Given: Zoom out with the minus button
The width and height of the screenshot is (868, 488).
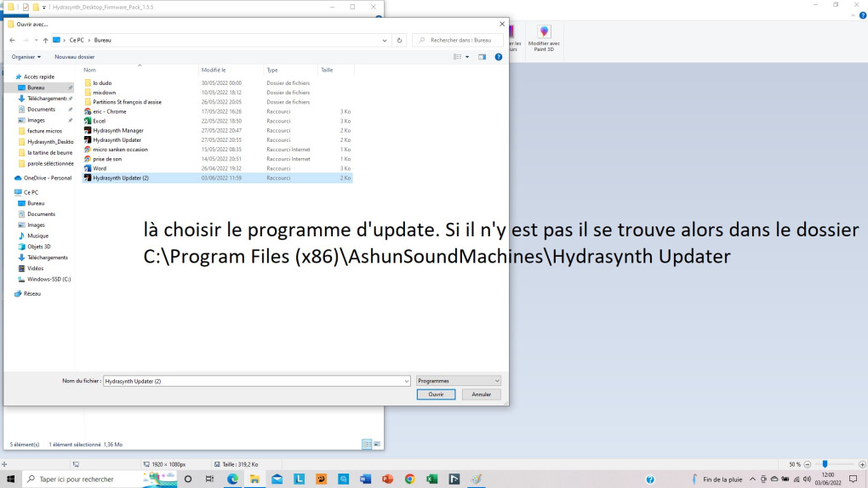Looking at the screenshot, I should 807,464.
